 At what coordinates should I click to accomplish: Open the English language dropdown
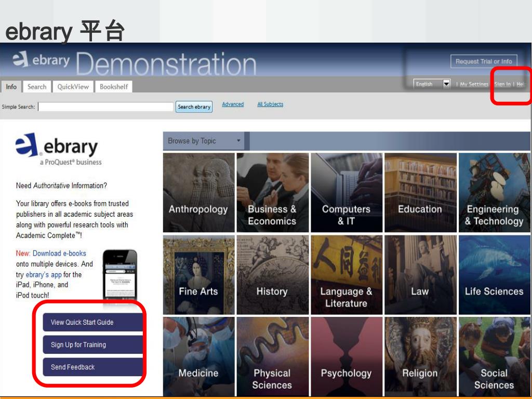point(432,84)
